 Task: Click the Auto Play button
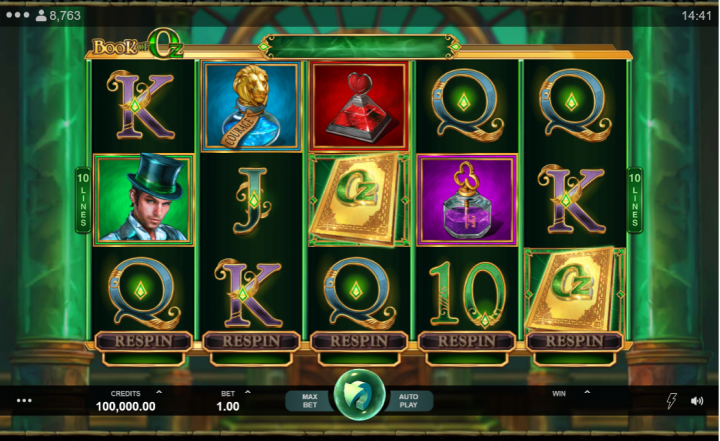tap(409, 401)
